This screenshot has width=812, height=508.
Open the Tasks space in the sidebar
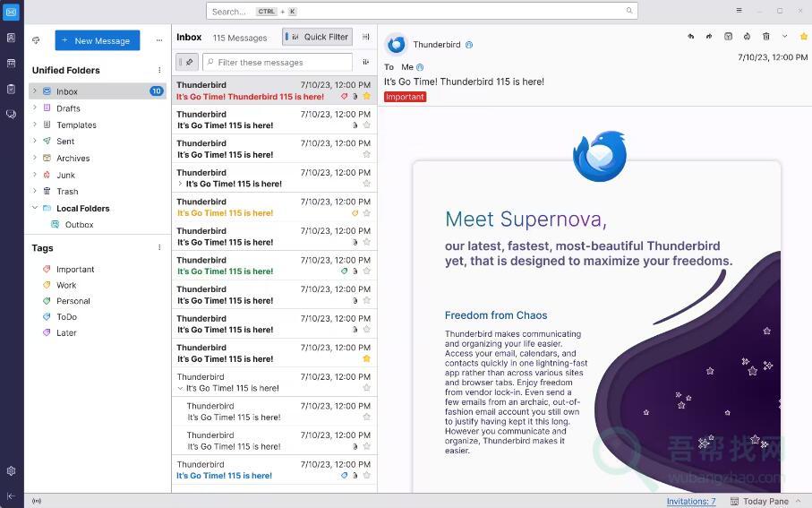click(x=11, y=89)
